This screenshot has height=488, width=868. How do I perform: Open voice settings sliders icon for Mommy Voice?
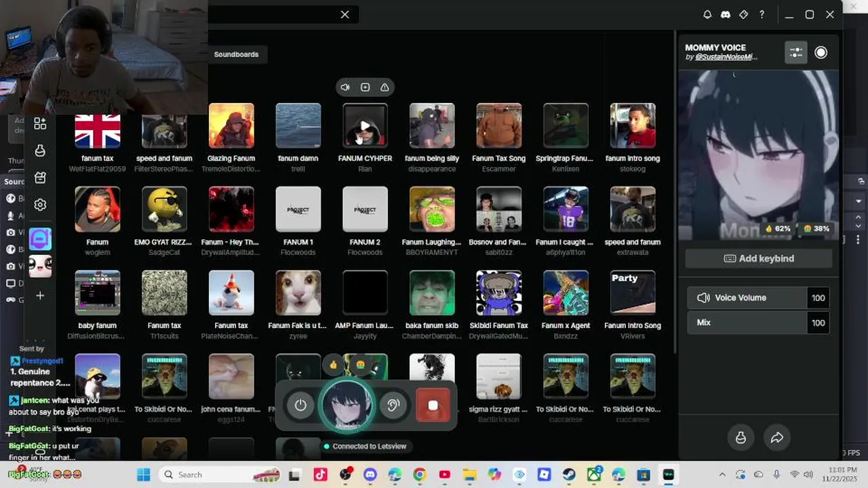[x=796, y=52]
